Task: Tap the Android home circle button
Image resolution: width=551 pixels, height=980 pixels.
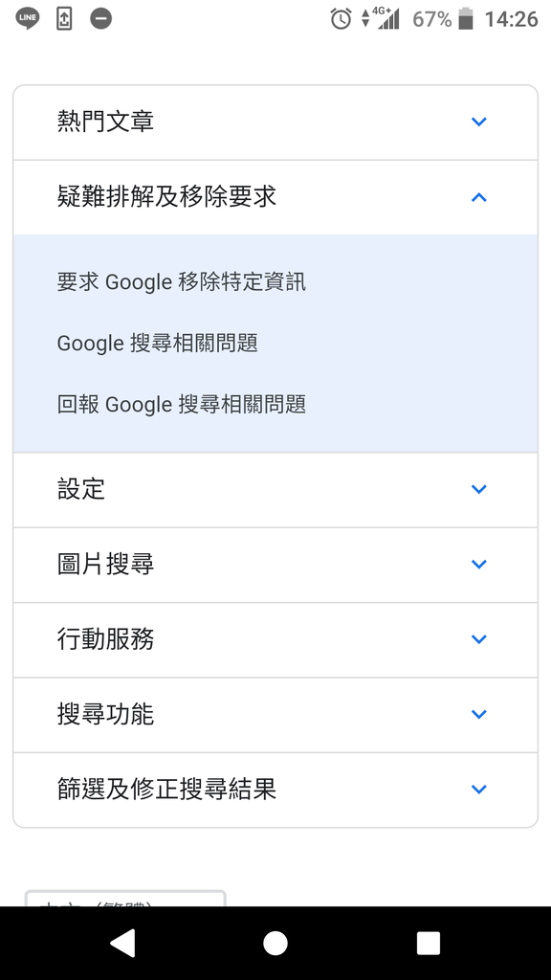Action: coord(275,943)
